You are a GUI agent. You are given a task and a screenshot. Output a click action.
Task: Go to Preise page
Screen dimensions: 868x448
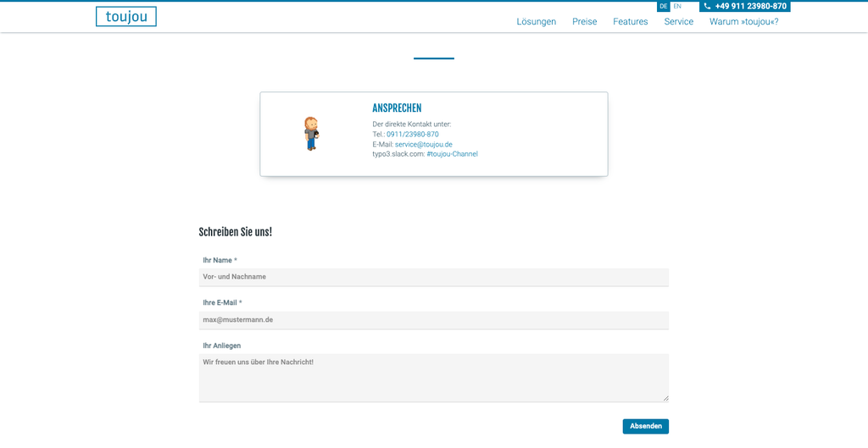(x=584, y=22)
